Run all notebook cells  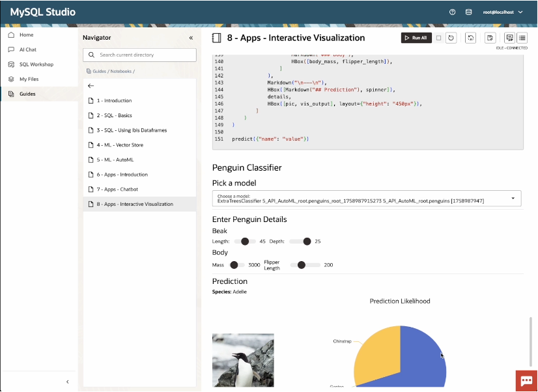[x=416, y=38]
